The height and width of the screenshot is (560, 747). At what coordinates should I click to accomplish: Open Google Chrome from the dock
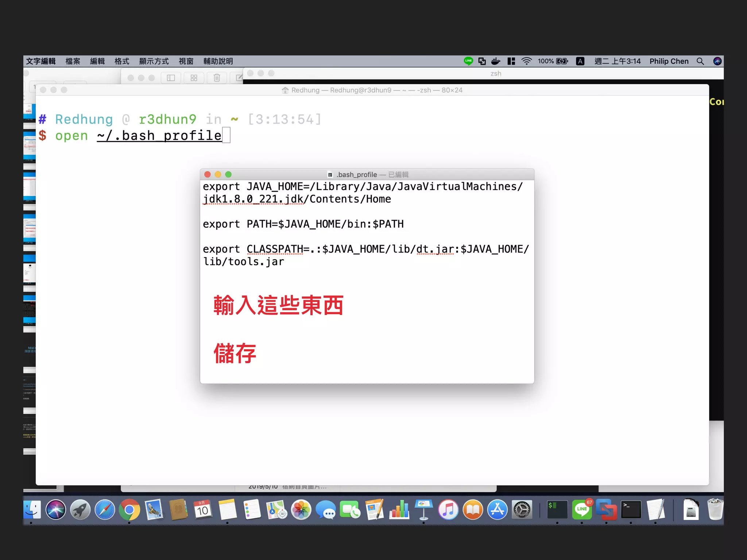[129, 510]
